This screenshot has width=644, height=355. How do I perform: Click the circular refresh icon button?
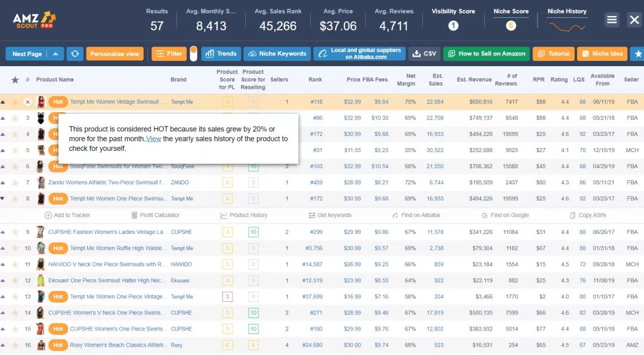tap(75, 54)
